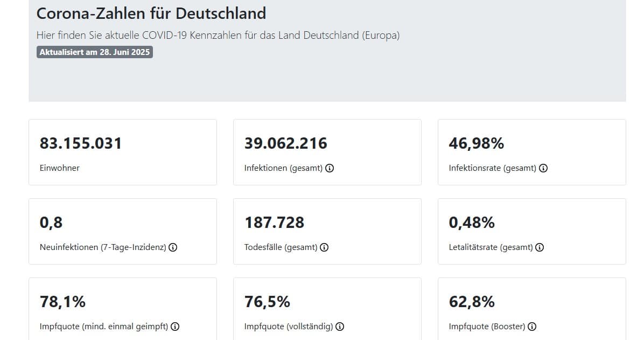The height and width of the screenshot is (340, 644).
Task: Open info icon for Neuinfektionen (7-Tage-Inzidenz)
Action: pyautogui.click(x=173, y=247)
